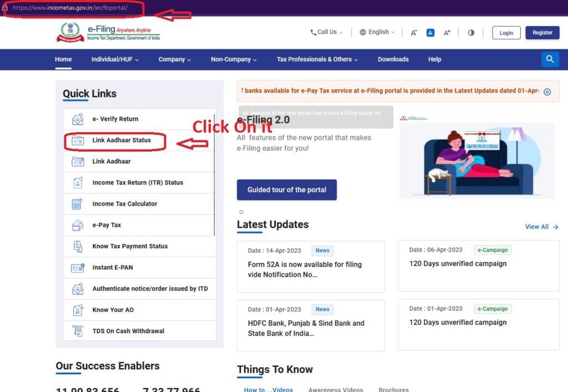Click the e-Filing Income Tax Department logo
The image size is (568, 392).
pyautogui.click(x=108, y=32)
